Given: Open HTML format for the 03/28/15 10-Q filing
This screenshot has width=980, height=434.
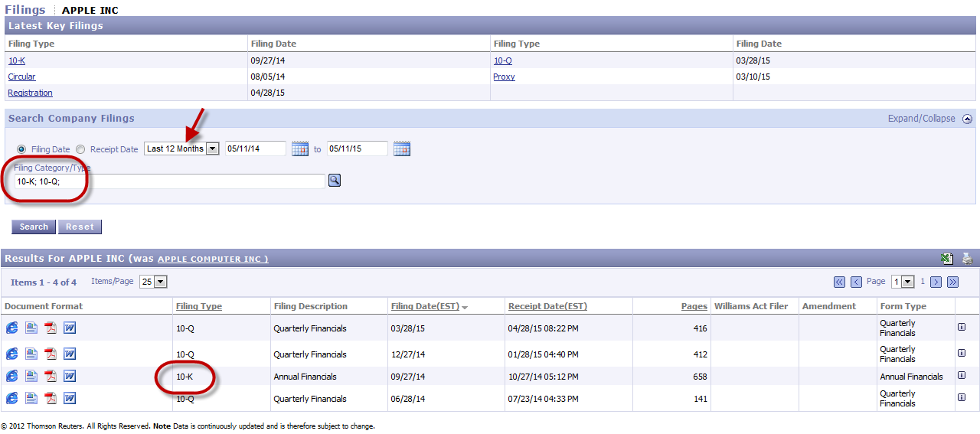Looking at the screenshot, I should pyautogui.click(x=11, y=328).
